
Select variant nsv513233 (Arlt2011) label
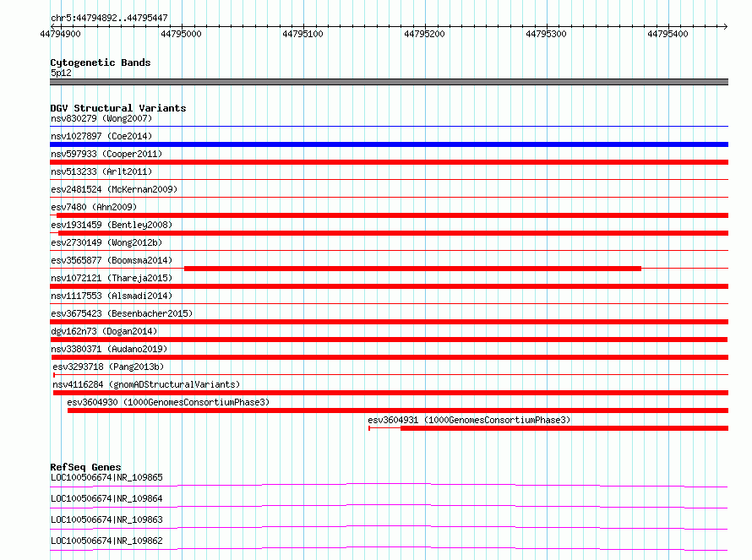point(101,171)
